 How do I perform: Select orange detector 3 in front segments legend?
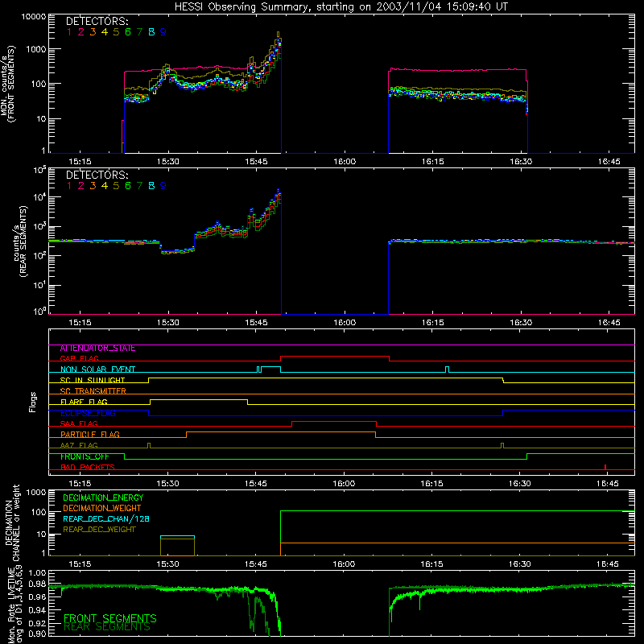click(93, 32)
